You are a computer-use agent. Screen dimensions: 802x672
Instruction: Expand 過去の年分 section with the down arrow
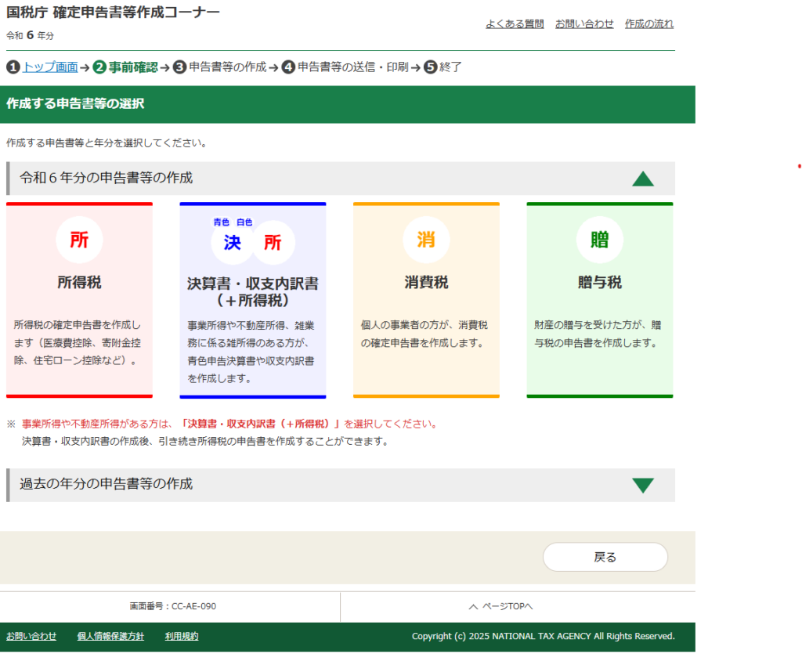tap(642, 485)
